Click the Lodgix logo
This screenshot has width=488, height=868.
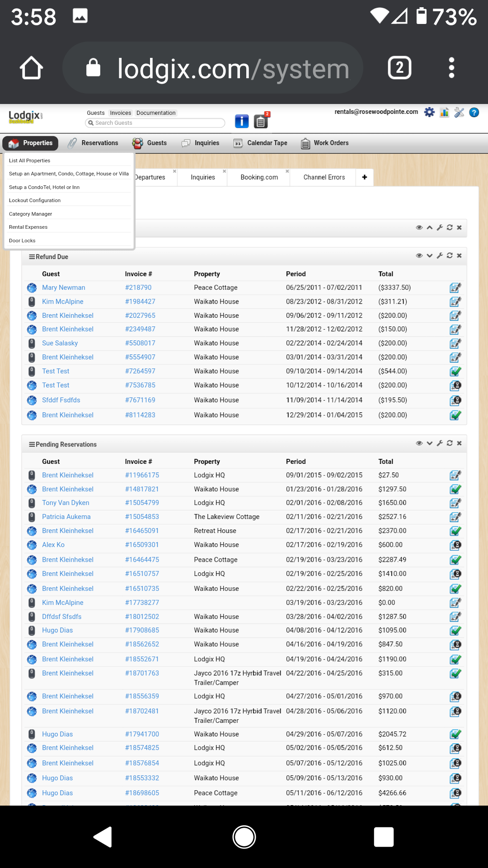26,117
